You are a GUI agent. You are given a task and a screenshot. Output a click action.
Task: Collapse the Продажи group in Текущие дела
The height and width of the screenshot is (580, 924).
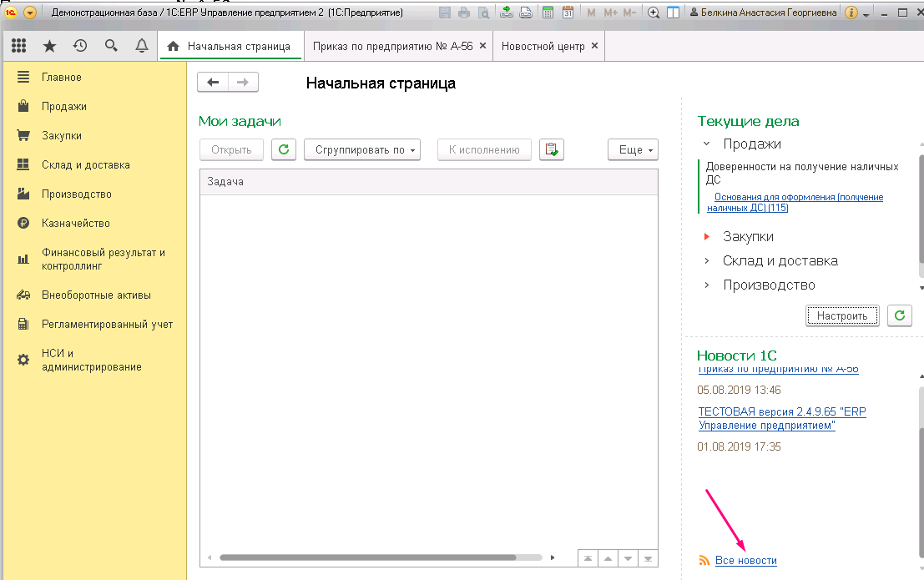706,144
